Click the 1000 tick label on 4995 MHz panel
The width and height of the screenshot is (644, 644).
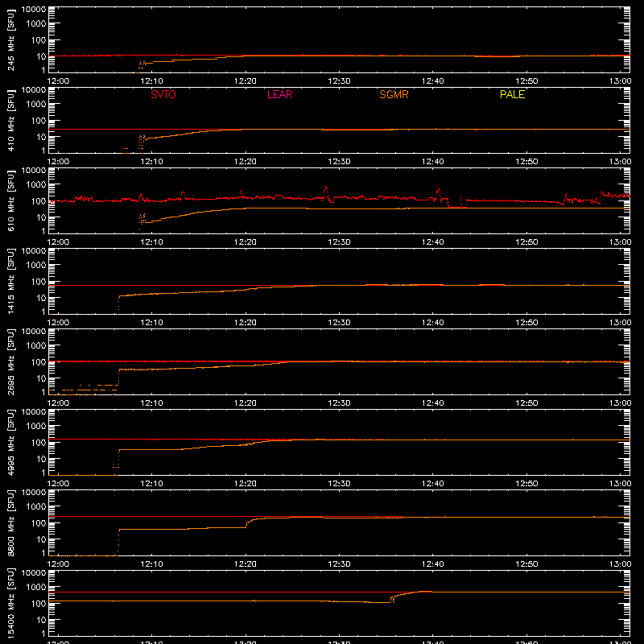pos(36,427)
